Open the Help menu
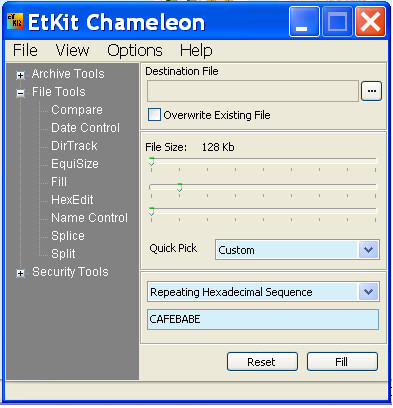This screenshot has width=393, height=408. click(x=196, y=51)
